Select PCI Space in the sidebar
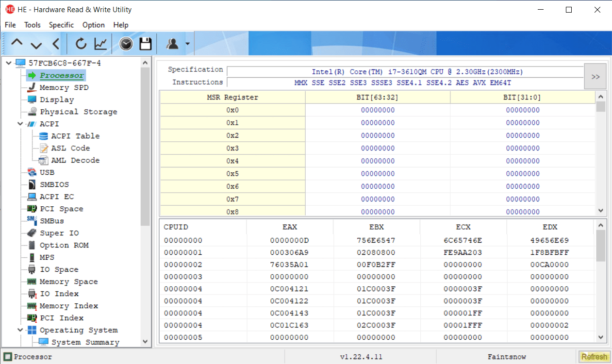The width and height of the screenshot is (612, 364). coord(61,209)
